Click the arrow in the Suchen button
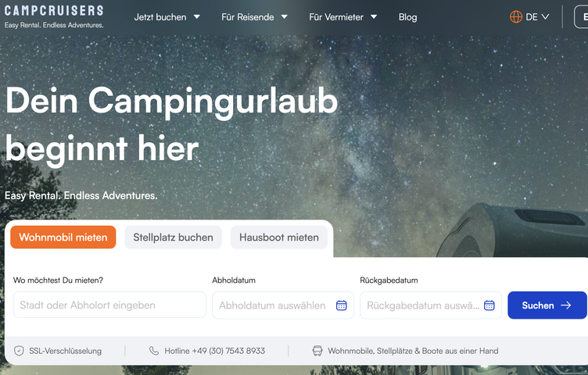This screenshot has height=375, width=588. click(x=566, y=305)
